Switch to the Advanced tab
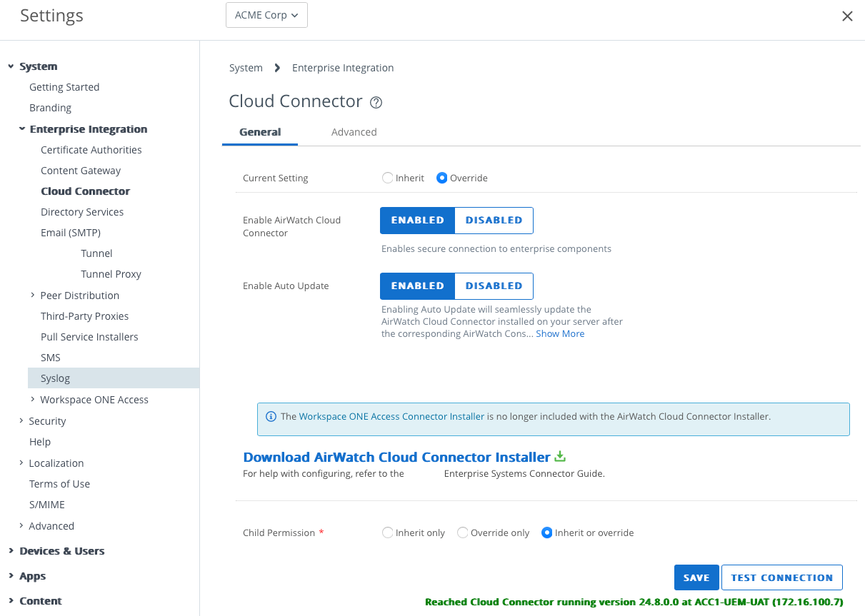The image size is (865, 616). 354,132
